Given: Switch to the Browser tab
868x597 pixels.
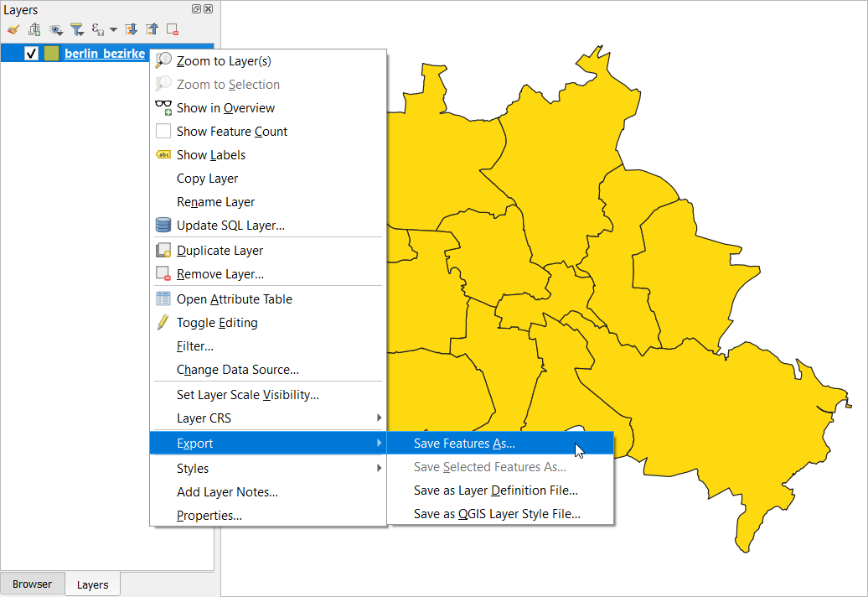Looking at the screenshot, I should point(32,584).
